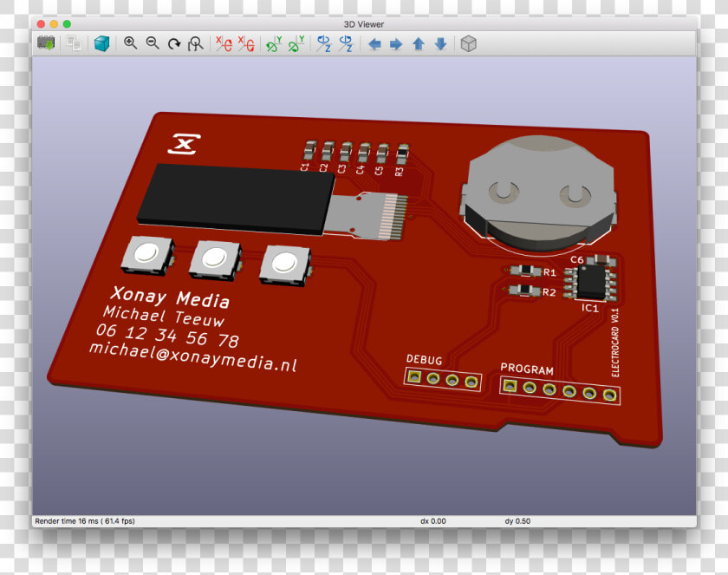Click the ELECTROCARD V0.1 vertical text

click(615, 343)
